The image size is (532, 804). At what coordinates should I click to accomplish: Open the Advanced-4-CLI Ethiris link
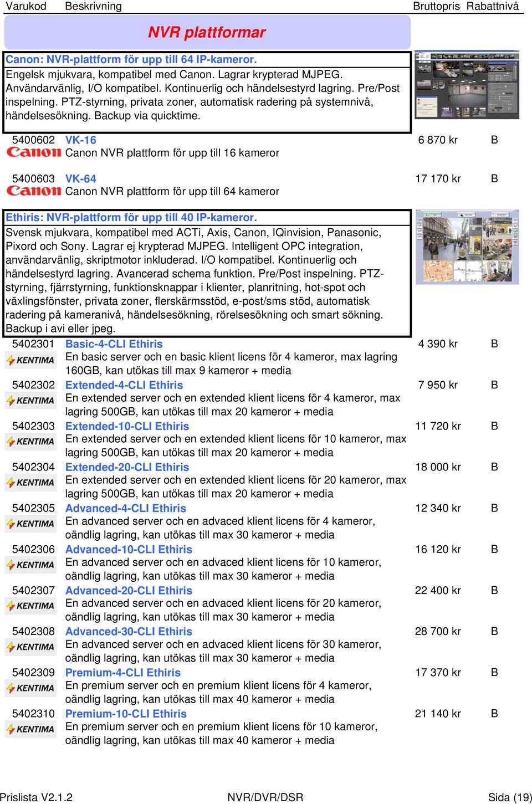tap(126, 508)
